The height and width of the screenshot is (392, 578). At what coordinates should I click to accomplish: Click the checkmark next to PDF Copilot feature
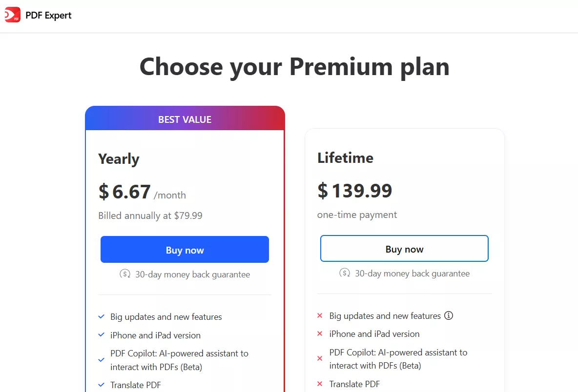(x=101, y=360)
